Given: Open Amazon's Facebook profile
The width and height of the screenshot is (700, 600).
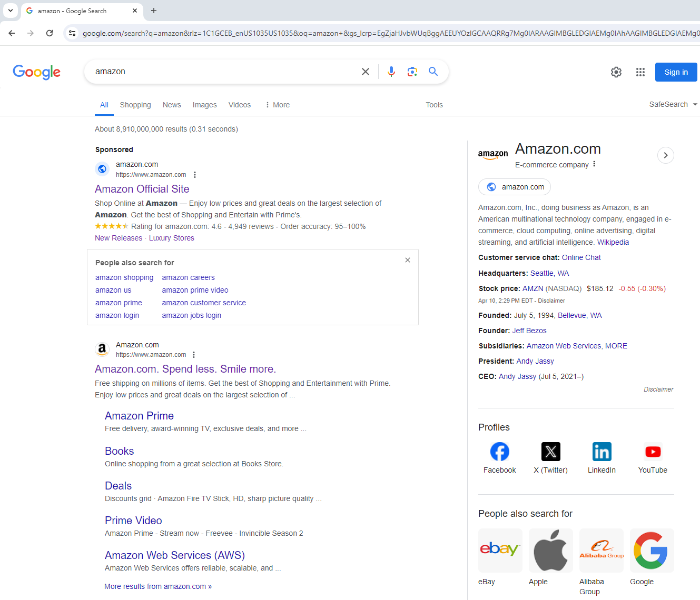Looking at the screenshot, I should 500,458.
